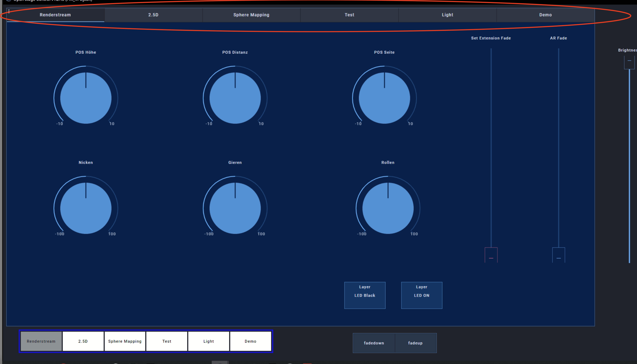The width and height of the screenshot is (637, 364).
Task: Toggle the Layer LED ON button
Action: click(421, 295)
